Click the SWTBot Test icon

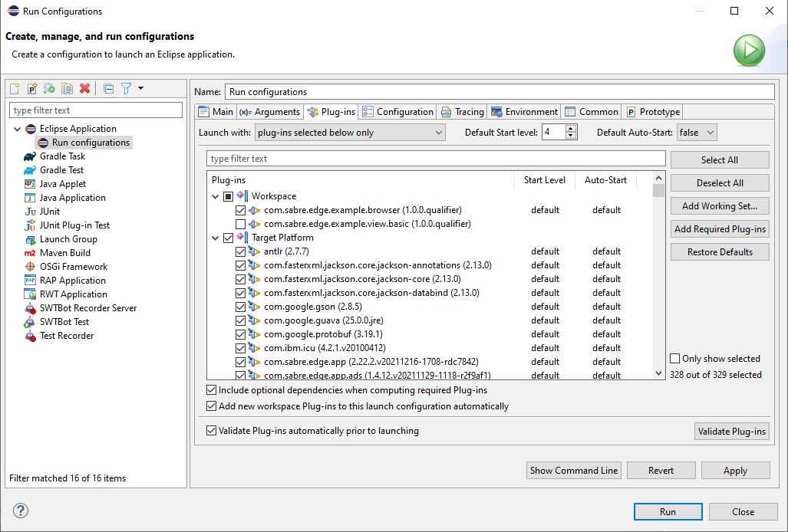pos(30,322)
